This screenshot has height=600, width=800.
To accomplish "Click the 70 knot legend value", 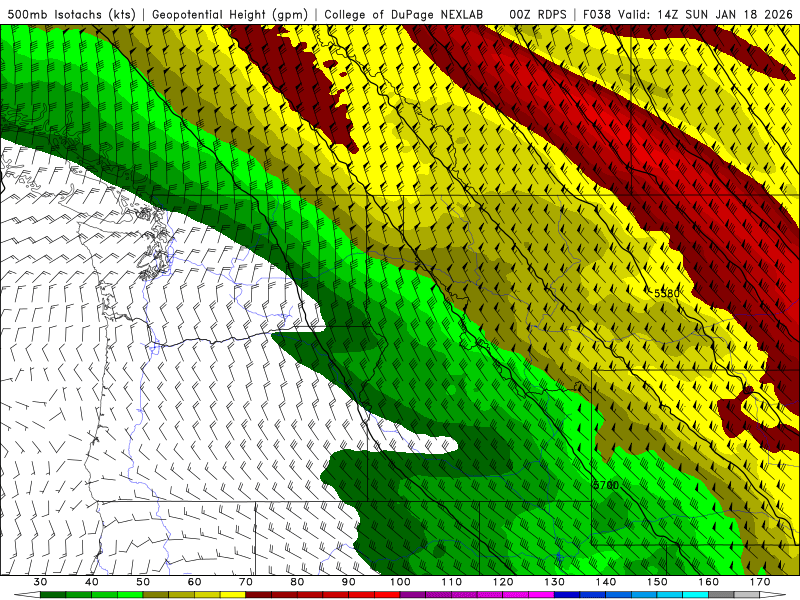I will [x=246, y=582].
